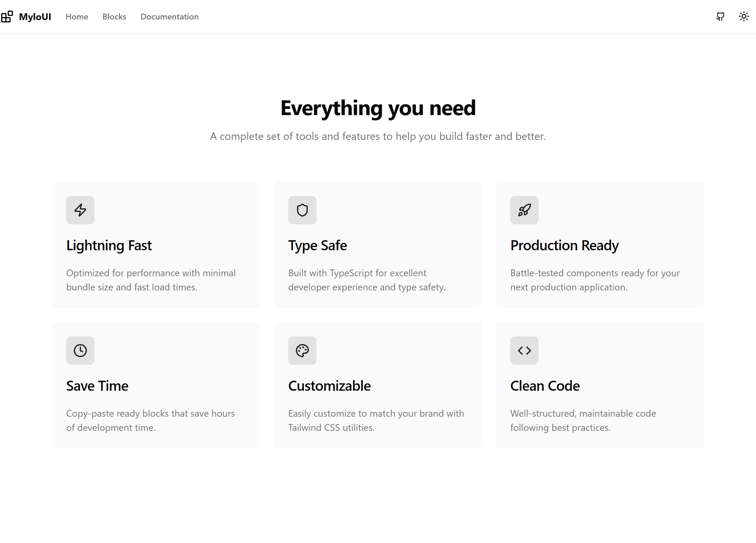The height and width of the screenshot is (543, 756).
Task: Select the Type Safe card title
Action: 318,246
